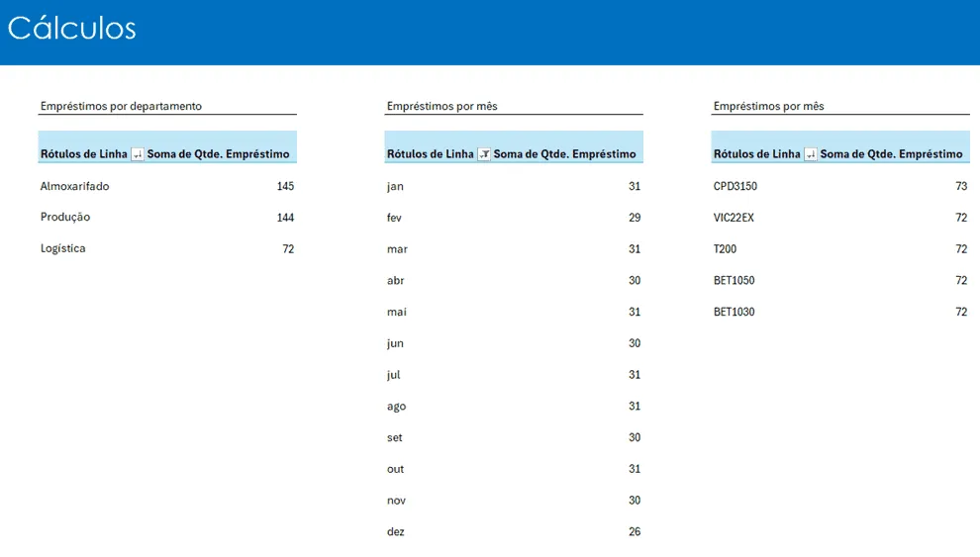980x557 pixels.
Task: Select the jan month cell
Action: coord(395,186)
